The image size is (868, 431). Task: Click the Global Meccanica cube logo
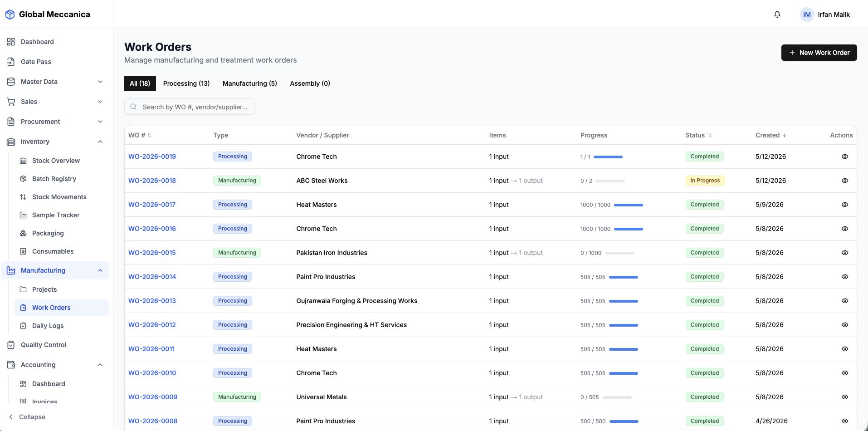point(10,15)
